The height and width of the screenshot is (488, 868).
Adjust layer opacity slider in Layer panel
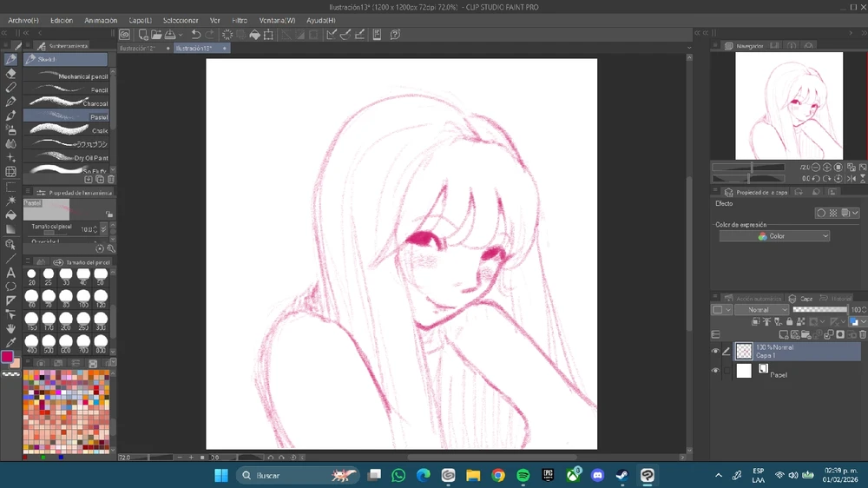(x=820, y=310)
